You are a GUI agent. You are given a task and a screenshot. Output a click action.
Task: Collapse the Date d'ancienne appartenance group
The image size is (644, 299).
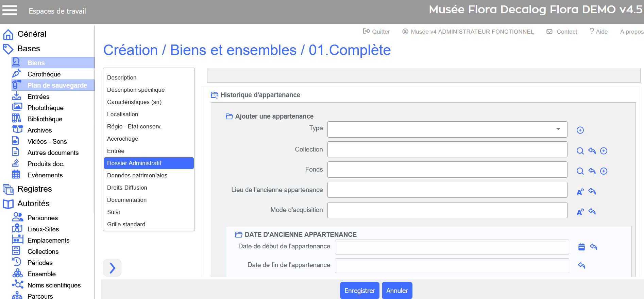click(239, 235)
